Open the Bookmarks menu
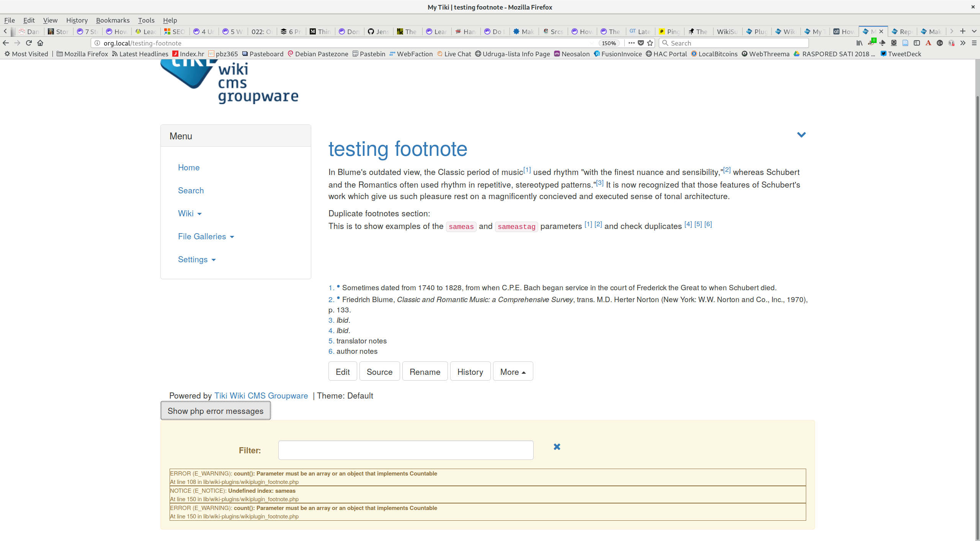Screen dimensions: 980x541 113,20
